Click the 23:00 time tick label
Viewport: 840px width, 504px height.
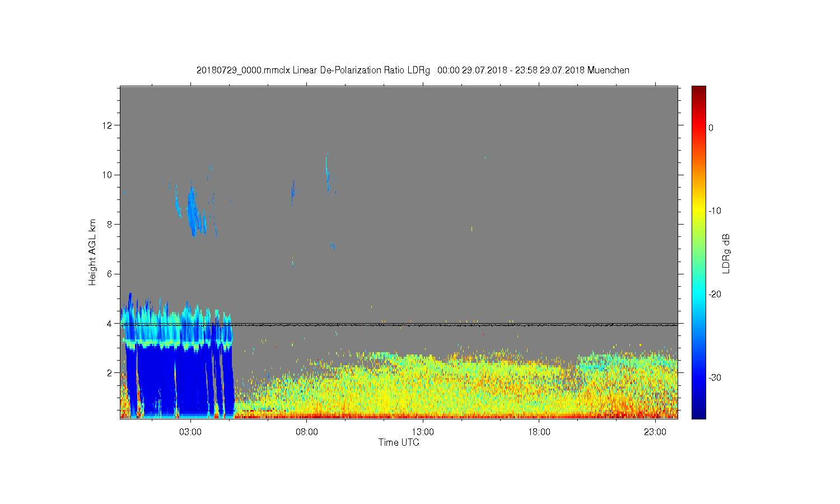[655, 432]
